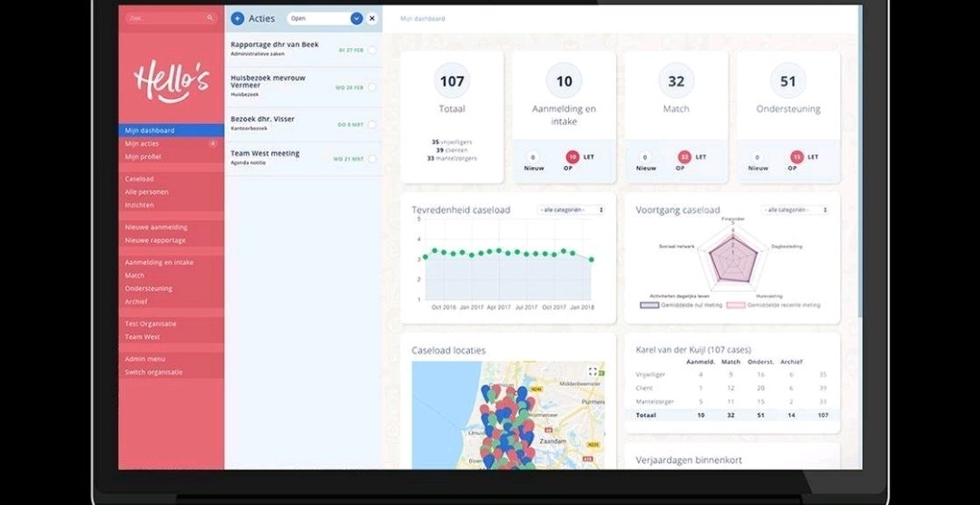The width and height of the screenshot is (980, 505).
Task: Open Aanmelding en intake in the sidebar
Action: click(x=159, y=262)
